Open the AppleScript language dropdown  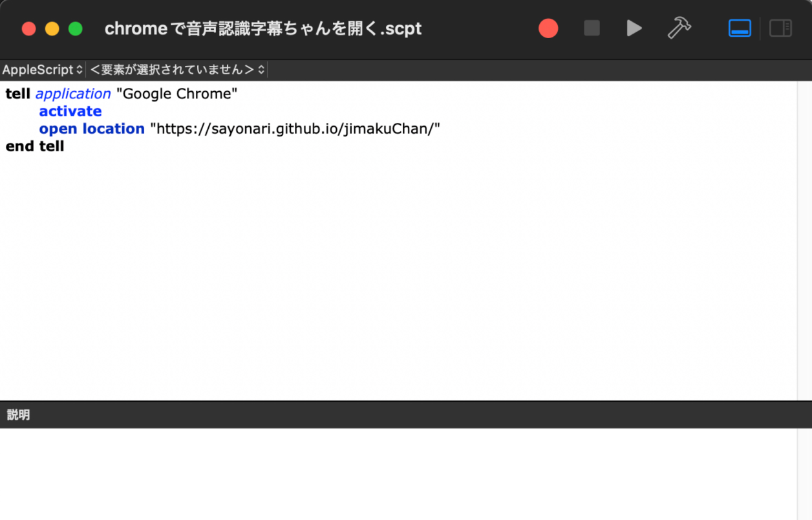pos(43,69)
